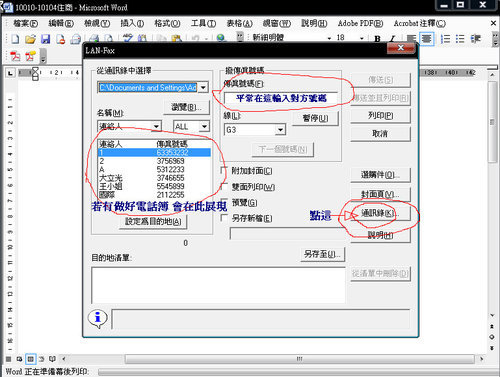The width and height of the screenshot is (500, 377).
Task: Click the Word vertical scrollbar thumb
Action: pyautogui.click(x=492, y=122)
